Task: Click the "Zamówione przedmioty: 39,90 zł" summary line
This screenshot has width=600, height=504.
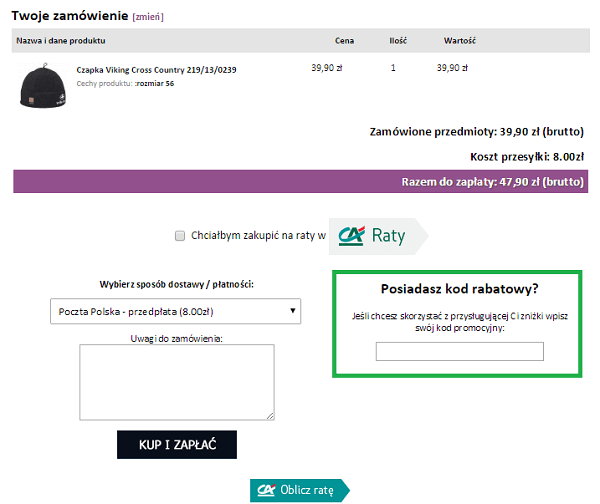Action: pos(476,131)
